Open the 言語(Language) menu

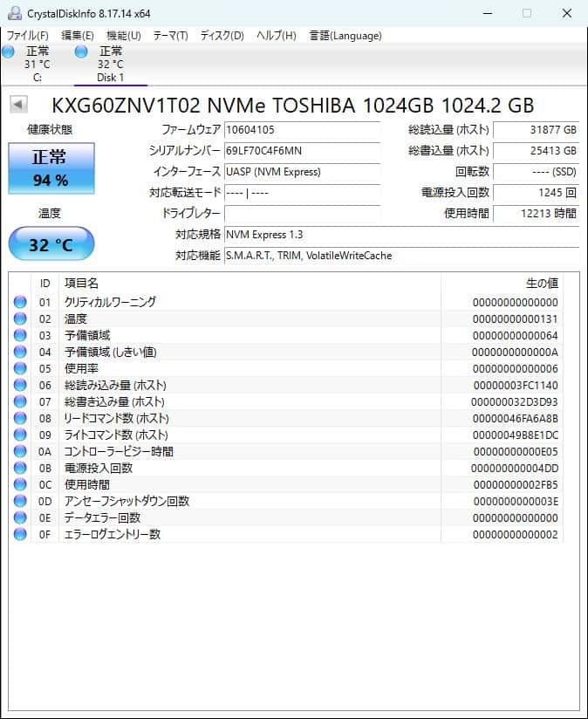click(345, 36)
